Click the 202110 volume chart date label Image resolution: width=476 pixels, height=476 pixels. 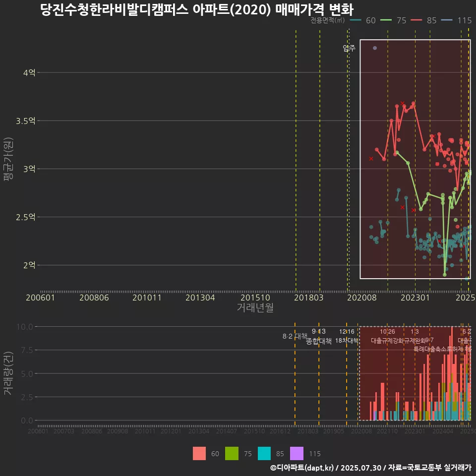coord(387,431)
